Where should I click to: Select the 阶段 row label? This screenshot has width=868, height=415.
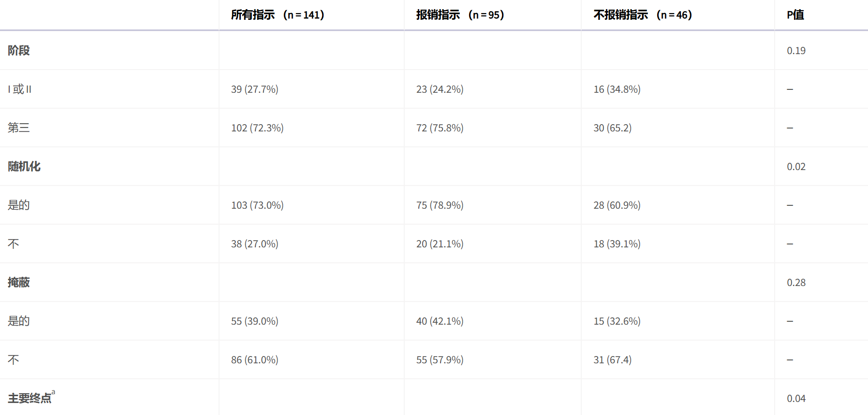tap(19, 50)
